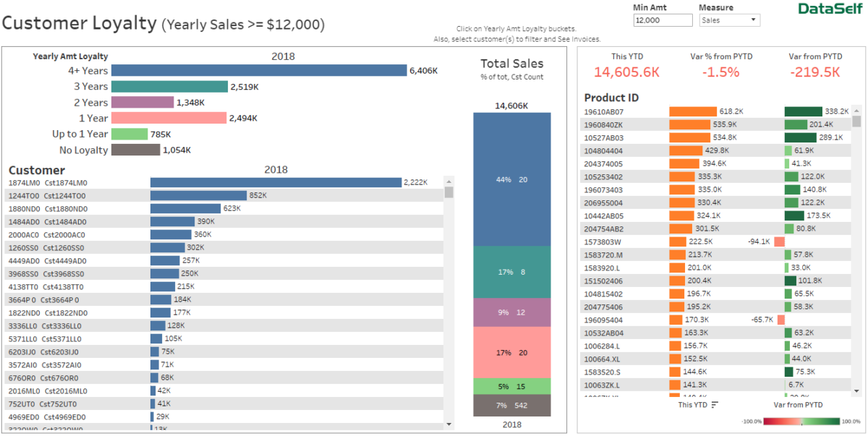The image size is (868, 436).
Task: Select the 1 Year loyalty bar
Action: click(x=166, y=118)
